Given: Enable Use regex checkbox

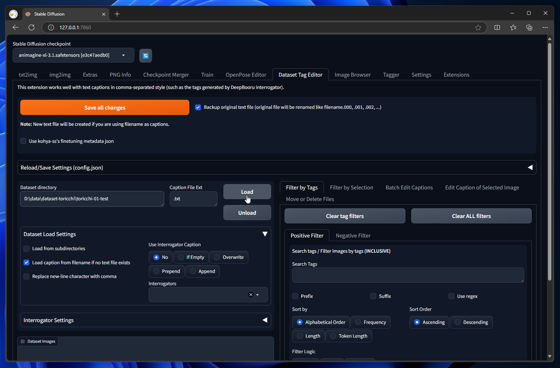Looking at the screenshot, I should click(451, 296).
